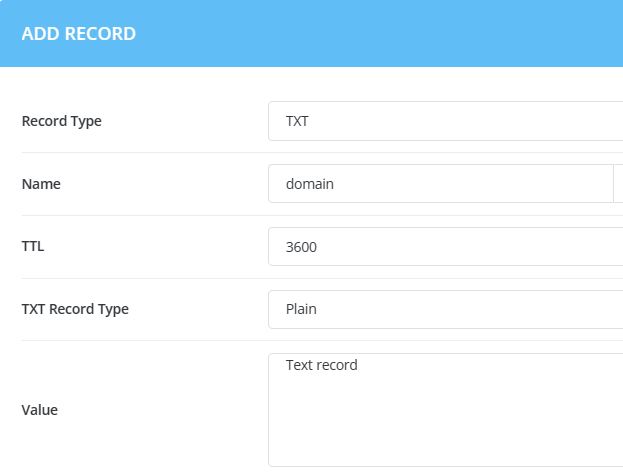Click the "TTL" label text
The image size is (623, 474).
click(x=32, y=247)
